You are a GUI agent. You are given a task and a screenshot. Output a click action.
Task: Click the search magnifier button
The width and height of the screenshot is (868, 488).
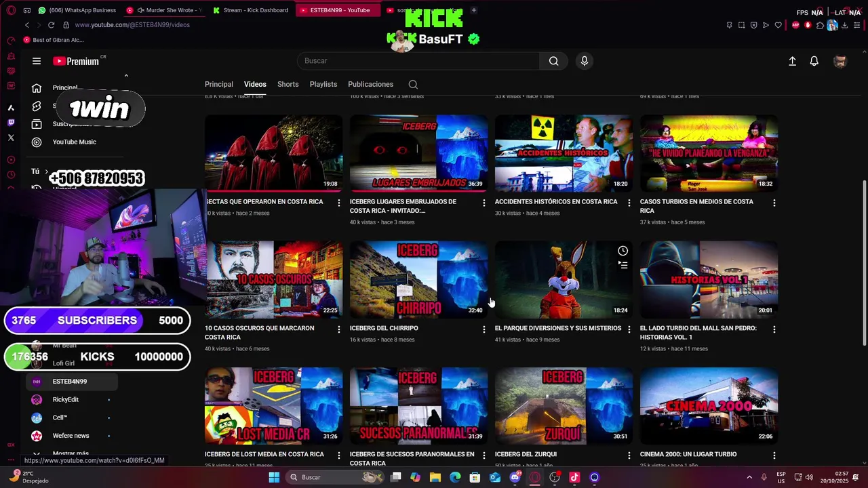[x=554, y=61]
